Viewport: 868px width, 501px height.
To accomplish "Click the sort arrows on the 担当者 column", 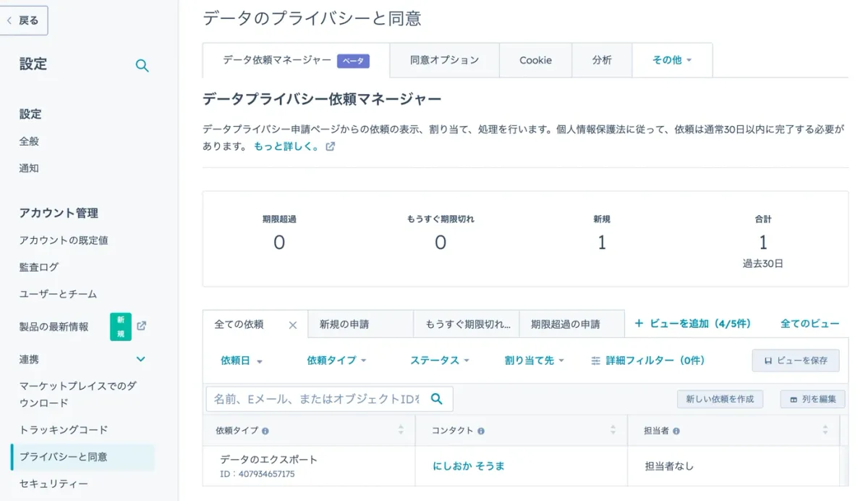I will pyautogui.click(x=824, y=430).
